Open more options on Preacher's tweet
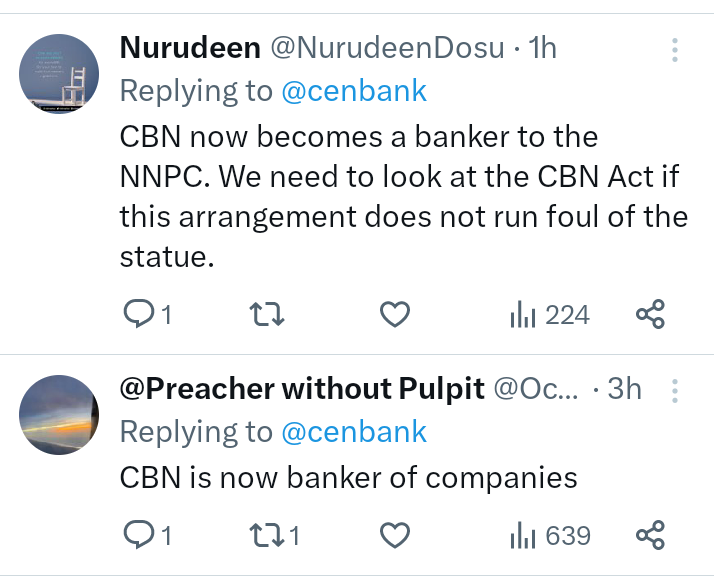This screenshot has height=586, width=714. pyautogui.click(x=675, y=389)
